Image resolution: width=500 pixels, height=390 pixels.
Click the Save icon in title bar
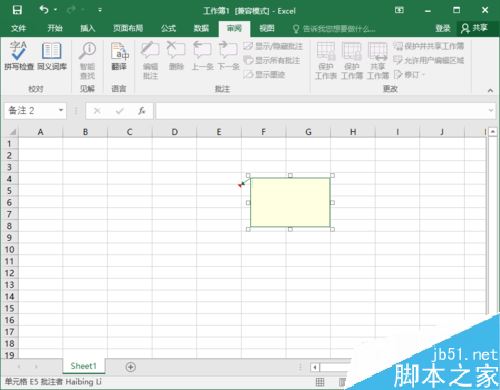(17, 10)
